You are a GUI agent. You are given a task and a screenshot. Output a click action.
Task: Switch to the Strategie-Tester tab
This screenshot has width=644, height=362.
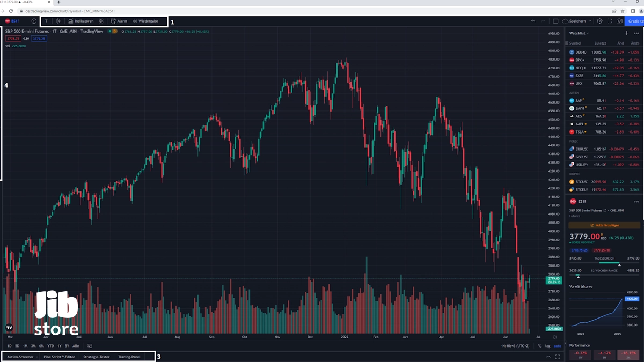pyautogui.click(x=97, y=356)
